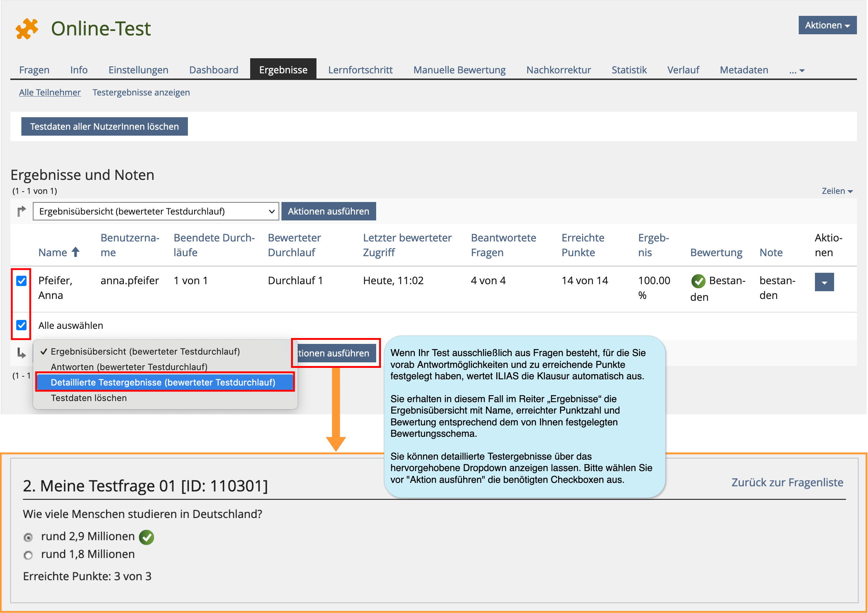Click the Meine Testfrage 01 heading
Image resolution: width=868 pixels, height=613 pixels.
click(x=145, y=486)
